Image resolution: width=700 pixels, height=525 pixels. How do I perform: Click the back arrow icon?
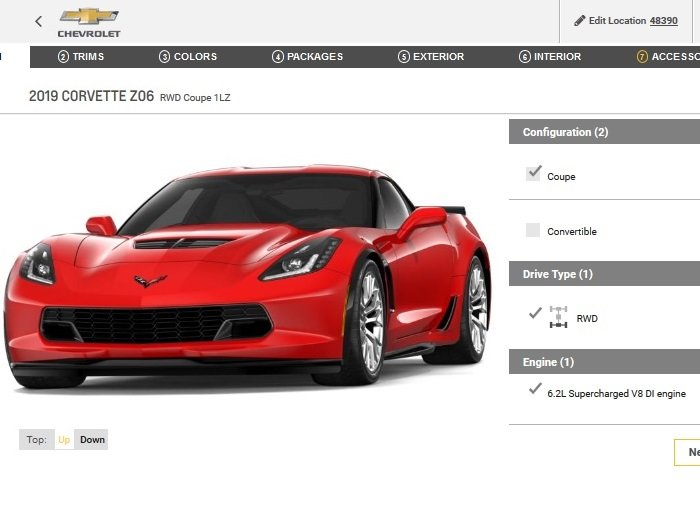pyautogui.click(x=39, y=21)
